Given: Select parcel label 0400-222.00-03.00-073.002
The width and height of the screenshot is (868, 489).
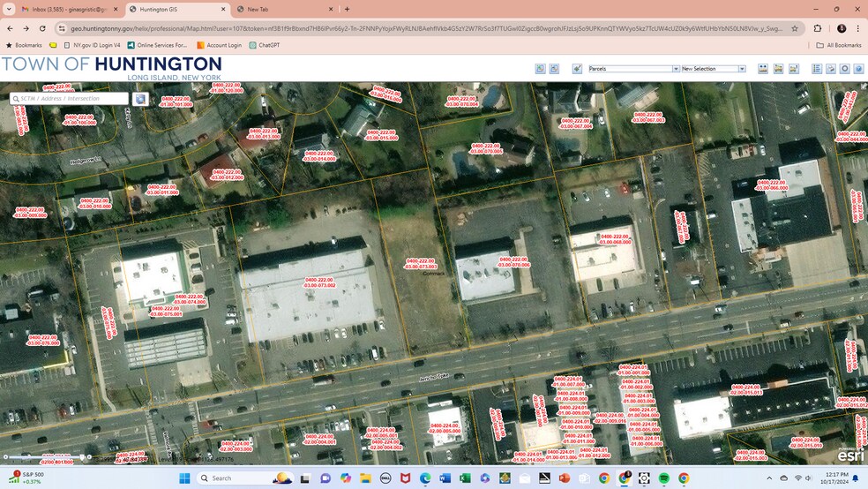Looking at the screenshot, I should (x=319, y=282).
